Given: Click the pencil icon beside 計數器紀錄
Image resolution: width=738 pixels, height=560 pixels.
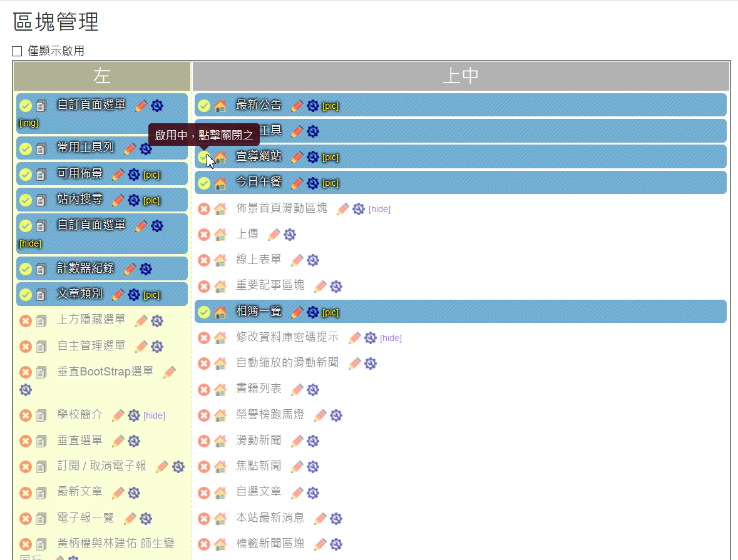Looking at the screenshot, I should pyautogui.click(x=130, y=269).
